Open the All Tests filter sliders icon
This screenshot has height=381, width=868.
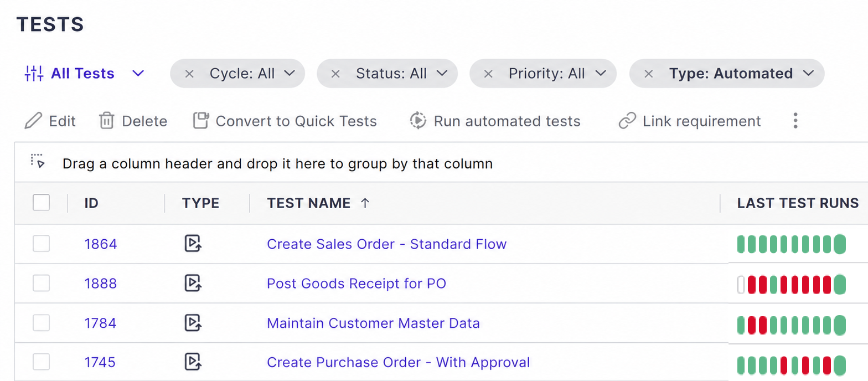(34, 73)
